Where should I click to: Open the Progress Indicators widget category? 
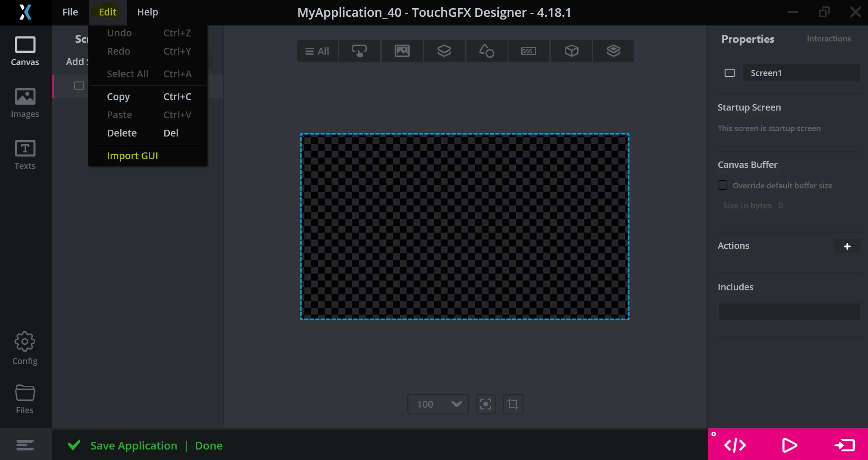[529, 51]
